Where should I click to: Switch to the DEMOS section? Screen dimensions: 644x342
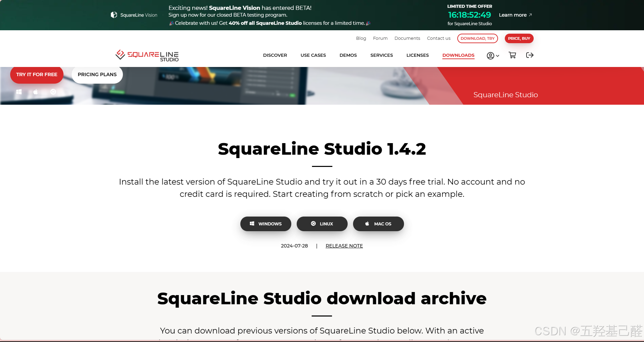(x=348, y=55)
